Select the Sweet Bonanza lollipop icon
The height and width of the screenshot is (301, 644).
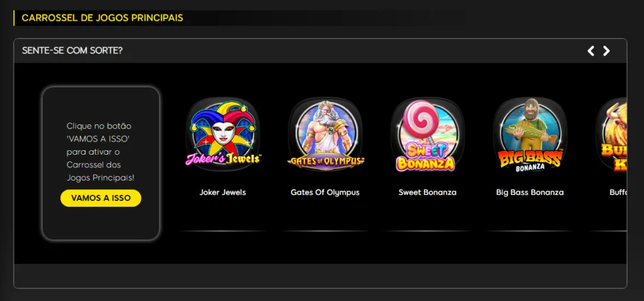click(x=428, y=134)
